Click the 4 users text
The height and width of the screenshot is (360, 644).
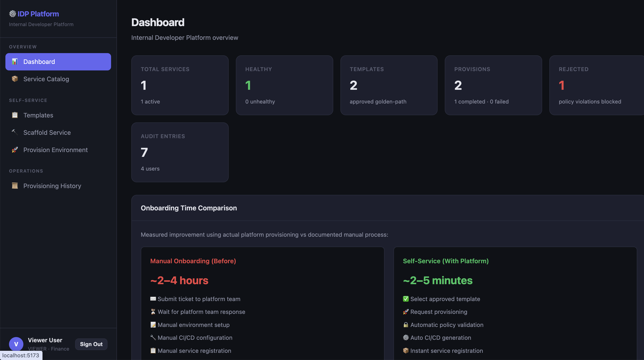(x=150, y=169)
